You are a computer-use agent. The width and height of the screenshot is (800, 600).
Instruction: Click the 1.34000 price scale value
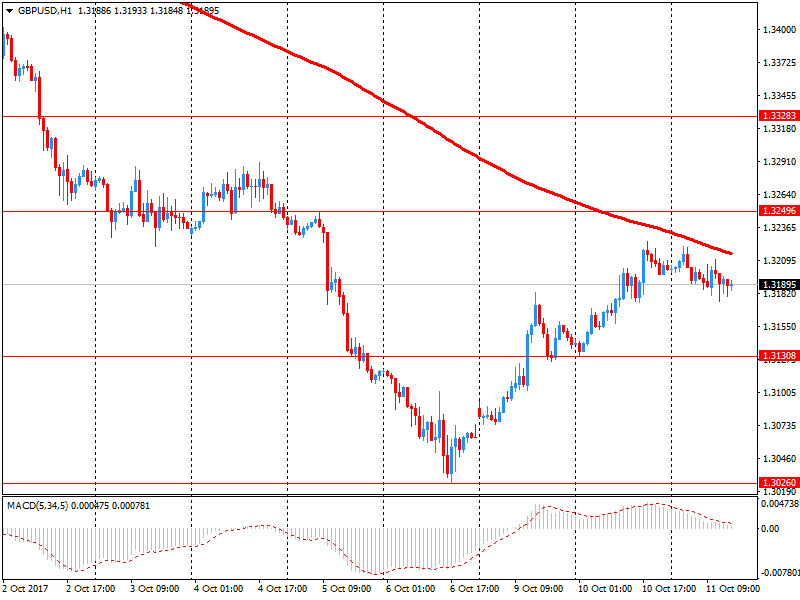click(x=779, y=30)
